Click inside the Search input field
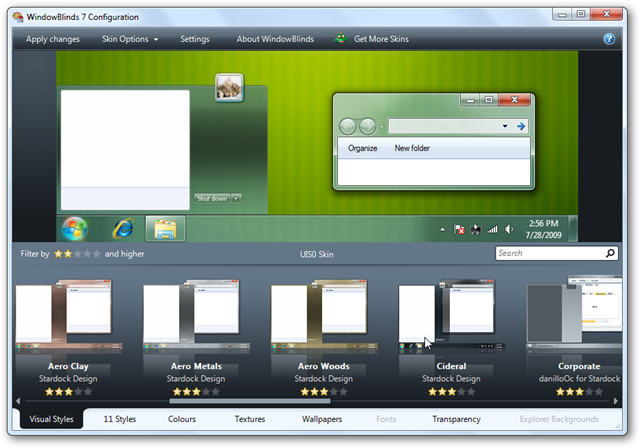 click(x=547, y=253)
